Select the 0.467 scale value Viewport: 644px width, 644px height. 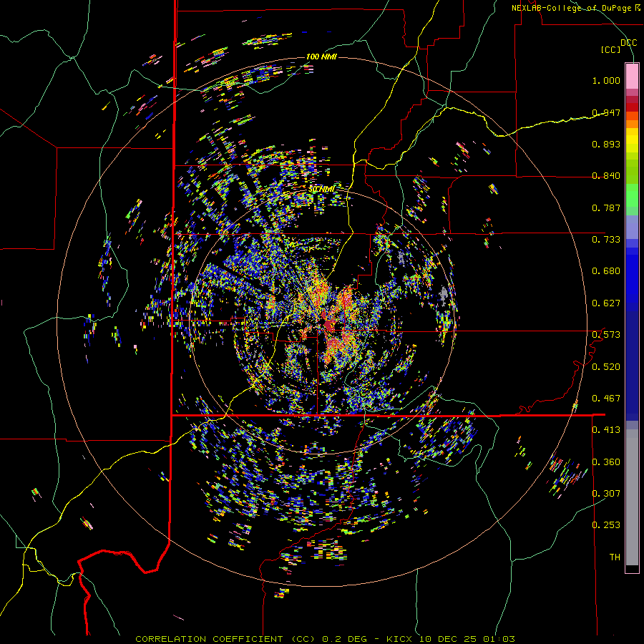(x=606, y=399)
